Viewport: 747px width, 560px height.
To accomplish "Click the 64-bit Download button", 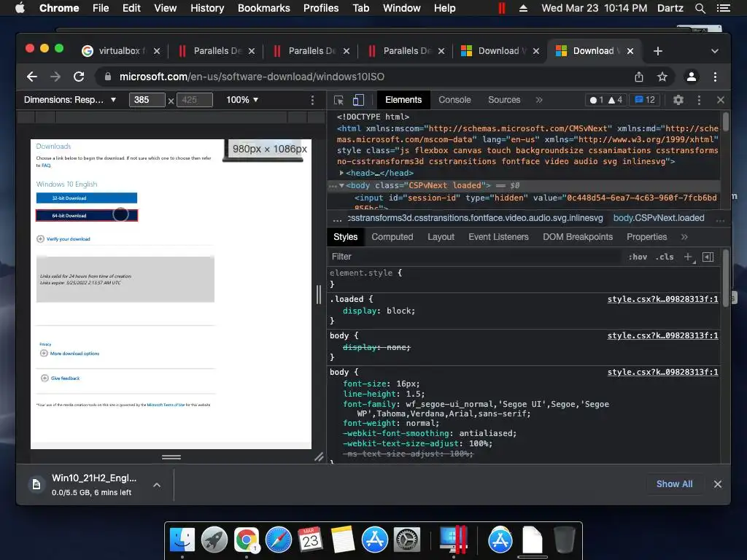I will coord(87,216).
